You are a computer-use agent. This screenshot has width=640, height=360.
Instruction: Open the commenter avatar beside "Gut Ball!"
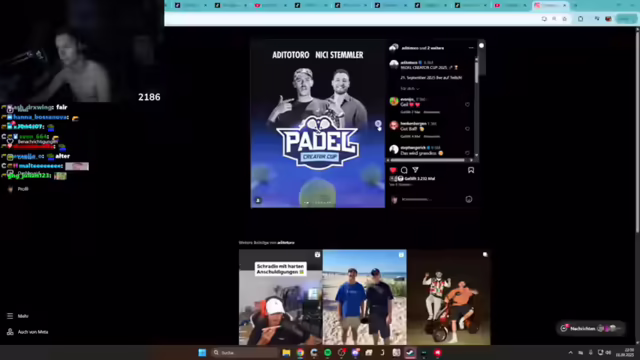394,125
